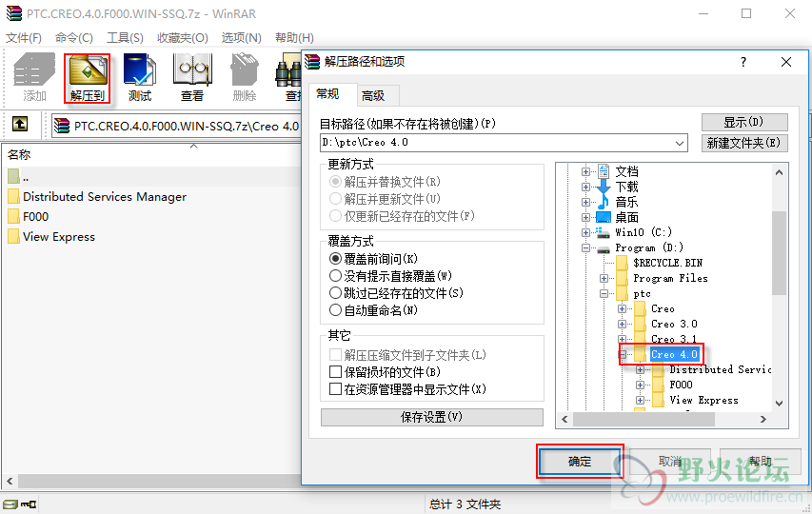Select the Creo 4.0 tree item
Viewport: 812px width, 514px height.
674,355
